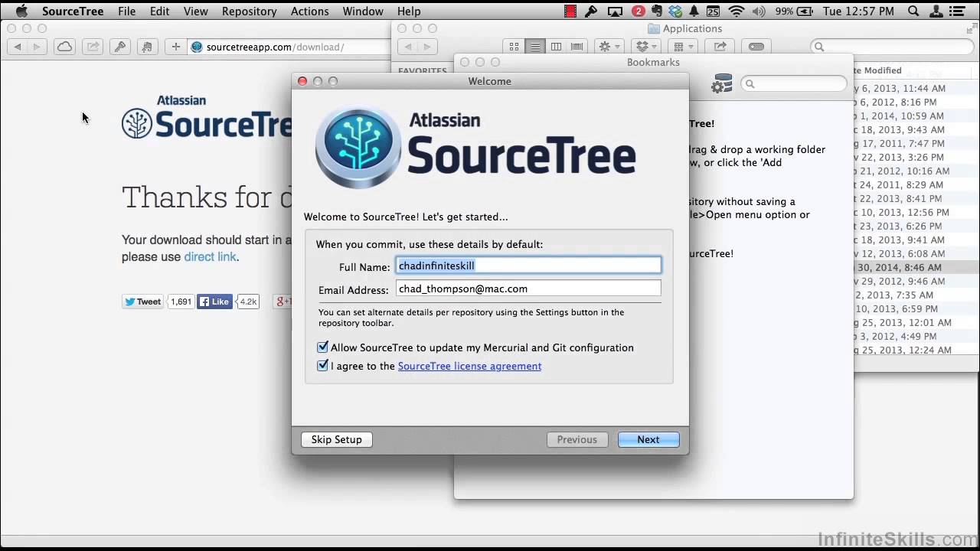The height and width of the screenshot is (551, 980).
Task: Click the red notification badge icon in menu bar
Action: point(639,11)
